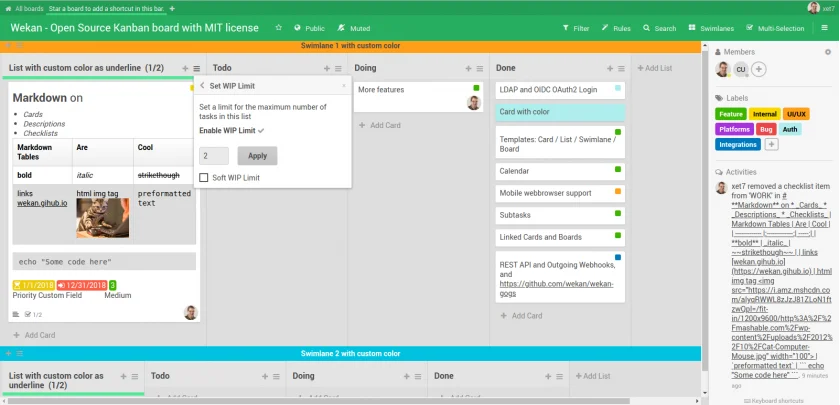Star the board with the star icon
Viewport: 840px width, 405px height.
[x=279, y=28]
